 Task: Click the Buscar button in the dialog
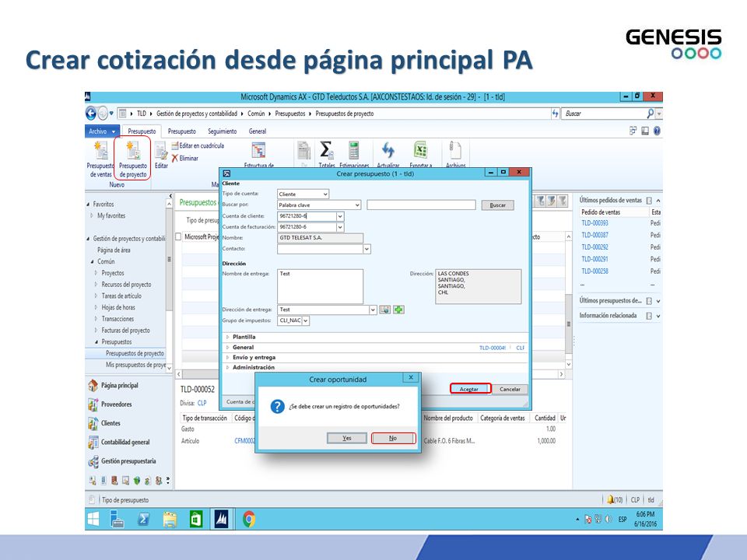pyautogui.click(x=497, y=205)
